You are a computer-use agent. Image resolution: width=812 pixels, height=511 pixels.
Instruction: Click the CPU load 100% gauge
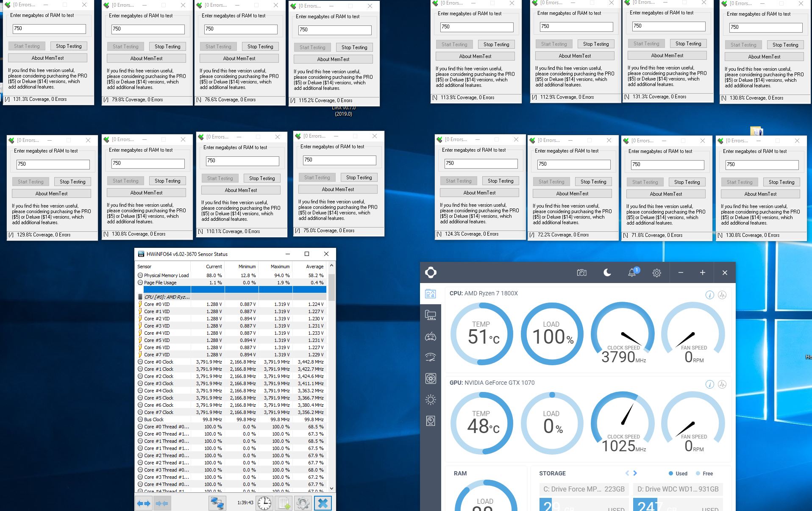click(552, 334)
